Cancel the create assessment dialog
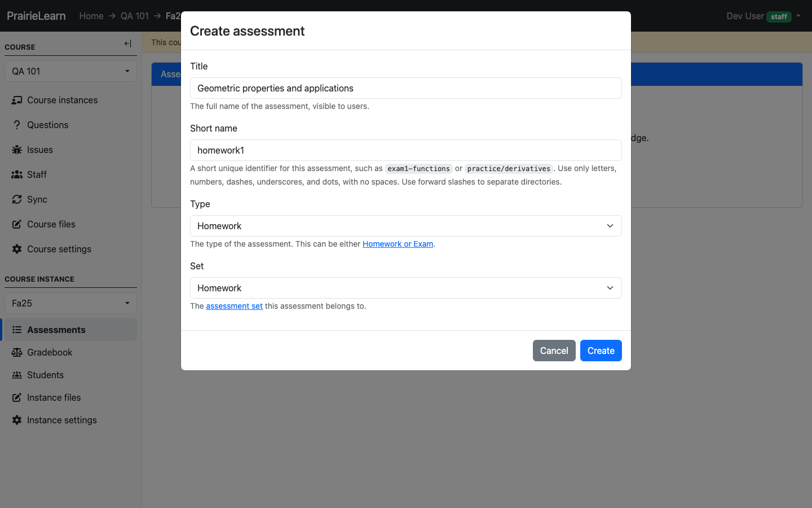The height and width of the screenshot is (508, 812). (554, 351)
